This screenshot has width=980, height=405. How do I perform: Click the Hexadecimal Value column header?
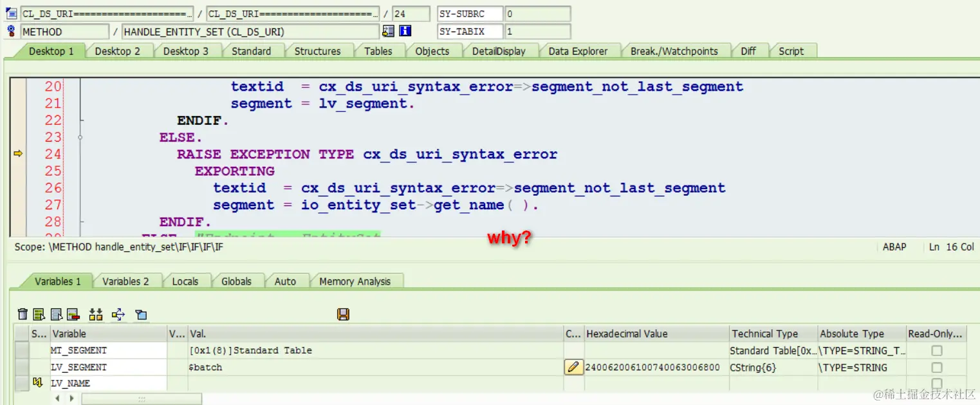pos(656,334)
